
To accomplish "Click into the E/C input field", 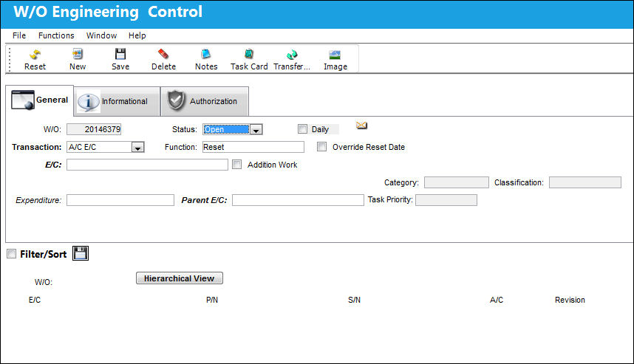I will pyautogui.click(x=147, y=165).
